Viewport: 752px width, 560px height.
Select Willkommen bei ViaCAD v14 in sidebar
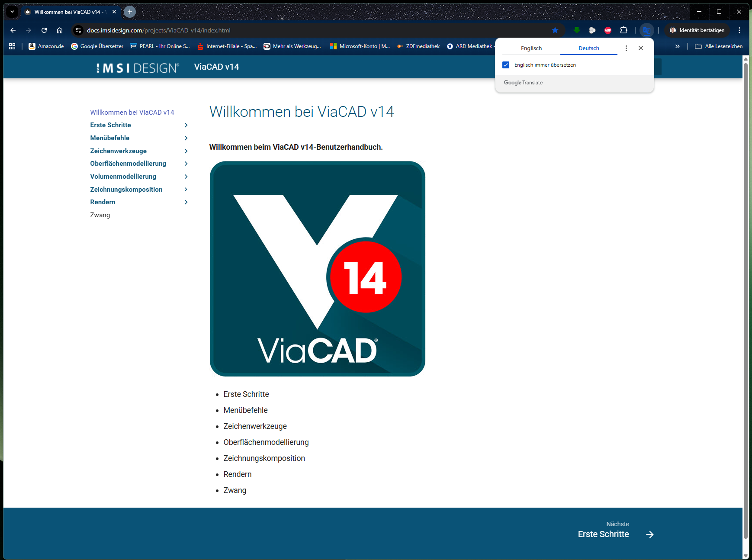pos(132,113)
